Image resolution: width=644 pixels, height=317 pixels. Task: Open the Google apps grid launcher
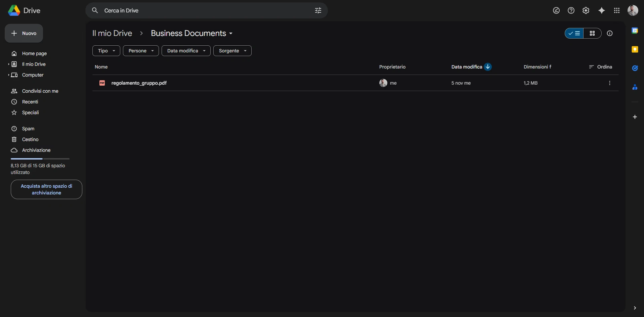tap(617, 10)
